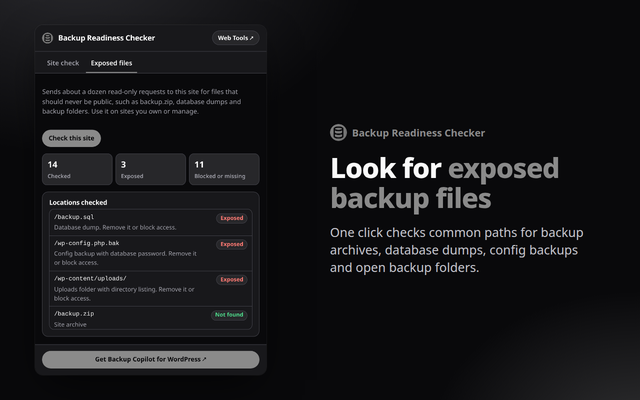This screenshot has height=400, width=640.
Task: Click the Site archive description
Action: [x=70, y=324]
